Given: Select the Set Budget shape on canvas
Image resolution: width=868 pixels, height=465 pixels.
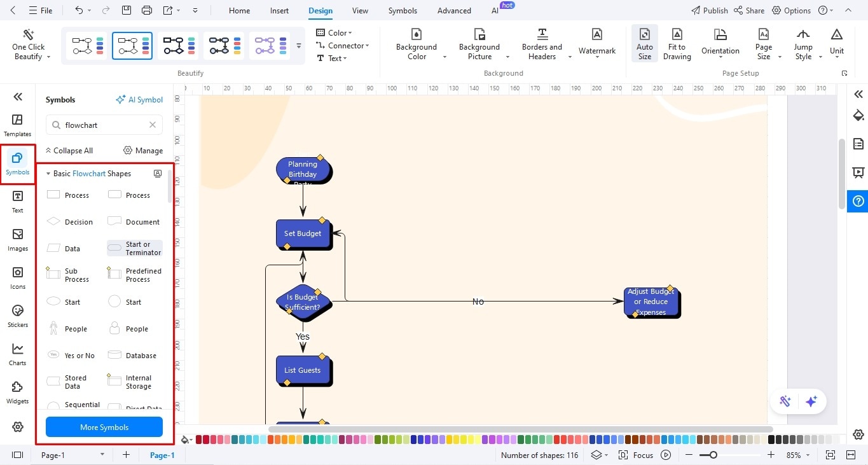Looking at the screenshot, I should [x=303, y=234].
